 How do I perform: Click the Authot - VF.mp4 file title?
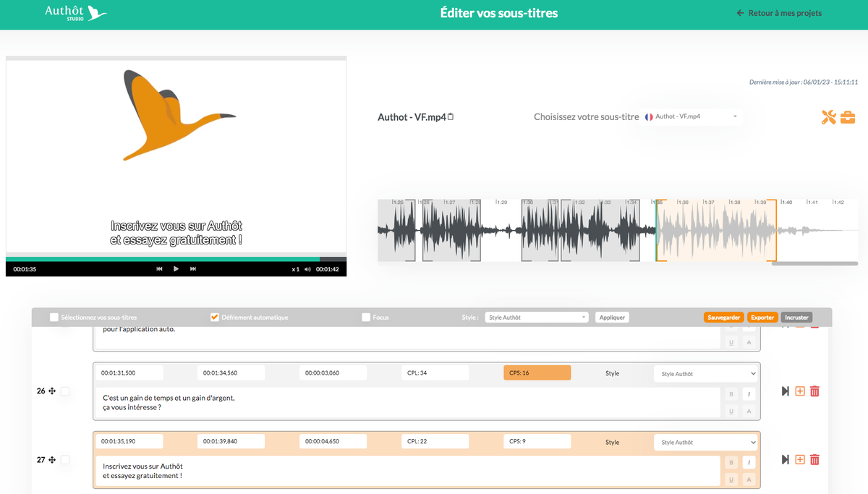click(412, 116)
